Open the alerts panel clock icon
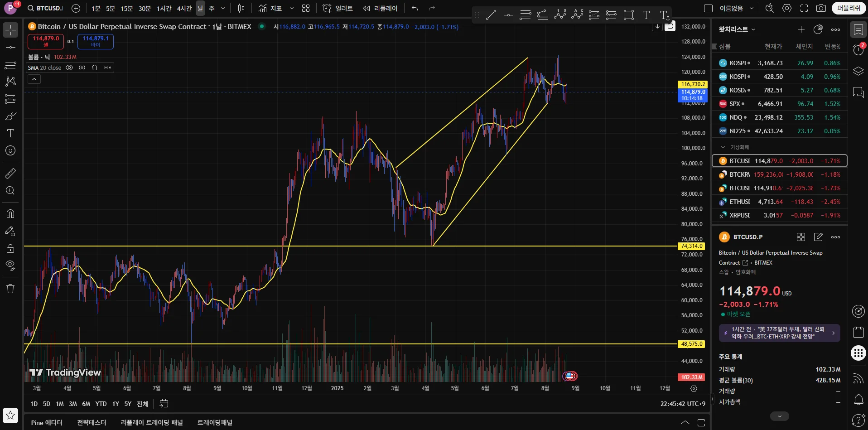This screenshot has height=430, width=868. 858,50
